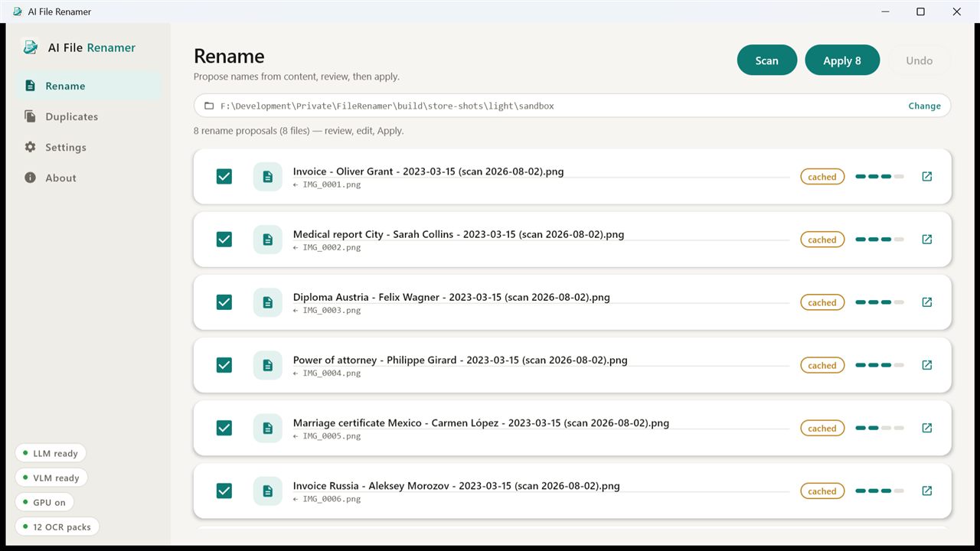Uncheck the Medical report City - Sarah Collins checkbox
980x551 pixels.
click(224, 240)
